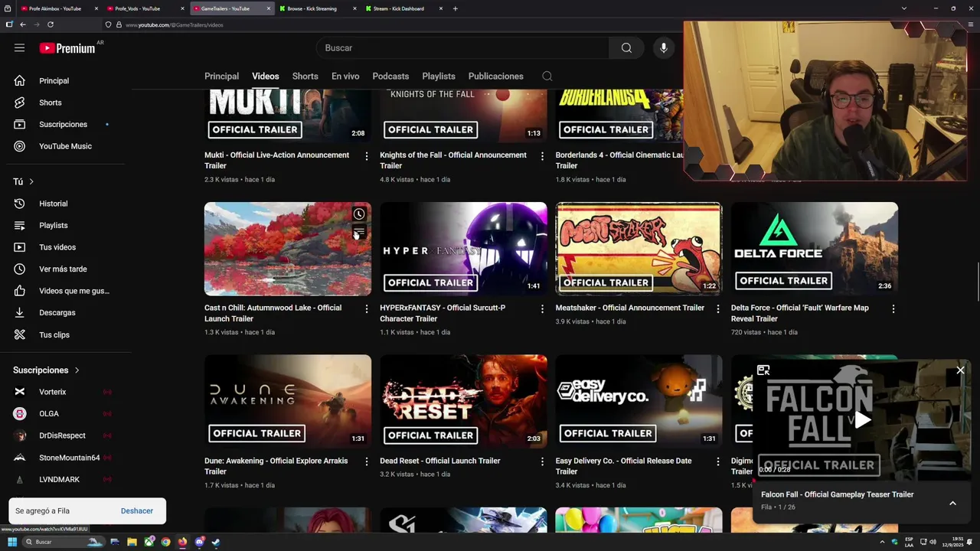
Task: Switch to Playlists channel tab
Action: (439, 76)
